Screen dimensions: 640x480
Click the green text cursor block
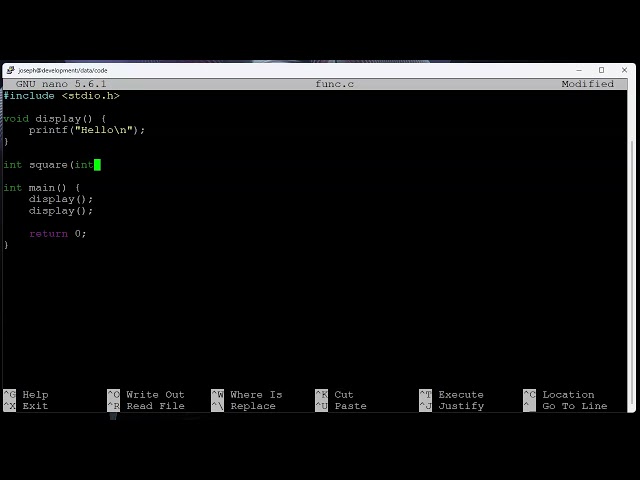(x=97, y=165)
